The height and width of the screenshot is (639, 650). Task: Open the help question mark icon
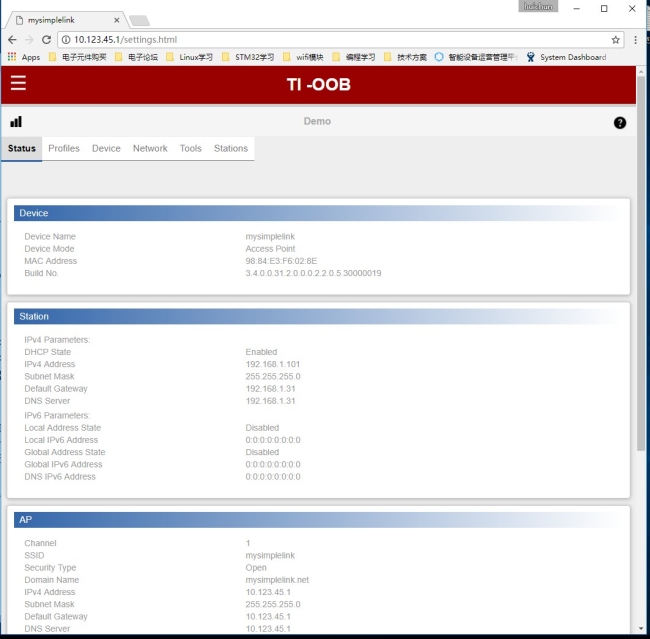[619, 123]
